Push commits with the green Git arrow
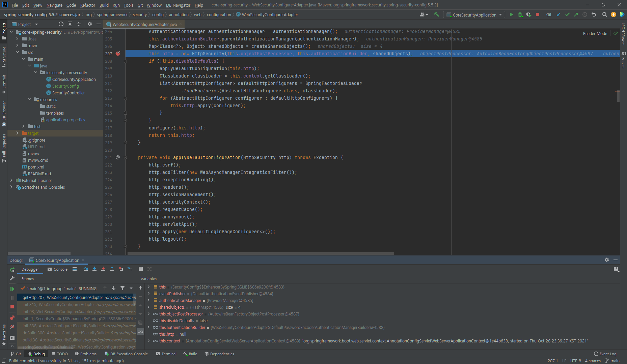The width and height of the screenshot is (627, 364). coord(576,14)
